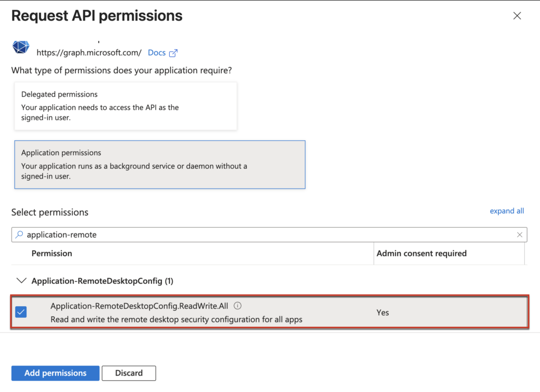
Task: Click the remote desktop security configuration description text
Action: click(x=176, y=319)
